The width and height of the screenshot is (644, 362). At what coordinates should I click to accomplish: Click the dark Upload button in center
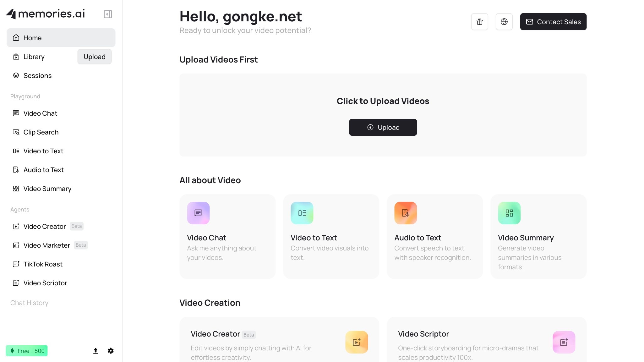pos(383,127)
